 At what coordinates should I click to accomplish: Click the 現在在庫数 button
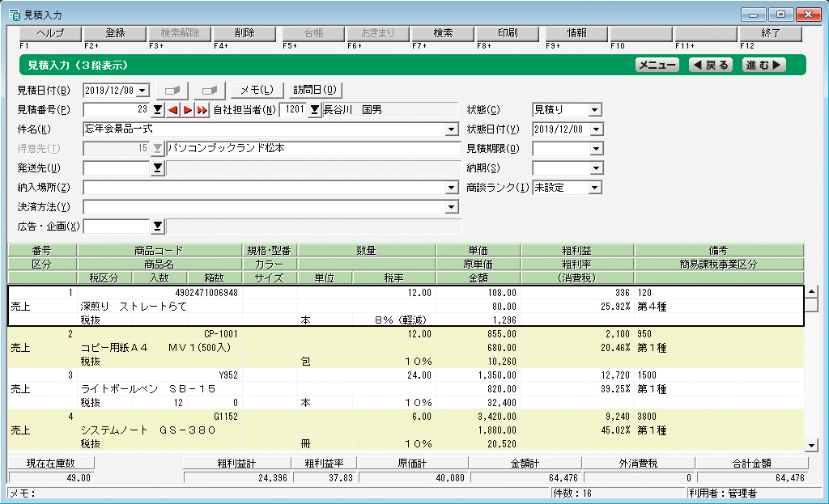click(x=51, y=464)
